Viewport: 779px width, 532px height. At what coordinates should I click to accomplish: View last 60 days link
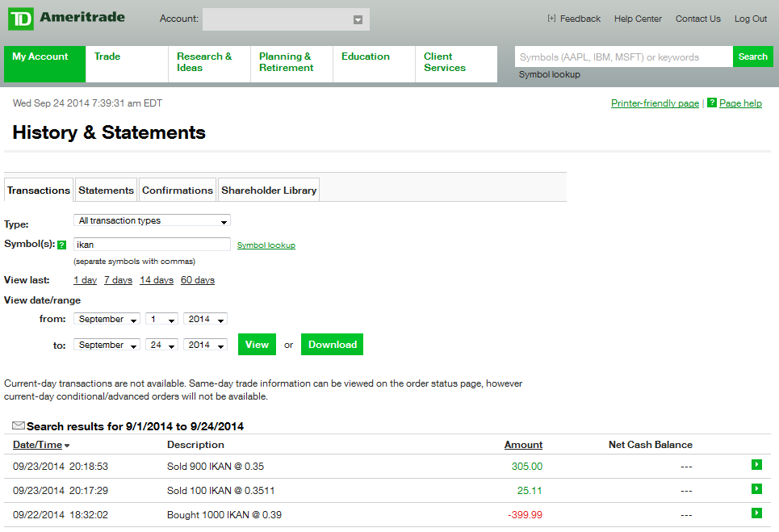(198, 280)
